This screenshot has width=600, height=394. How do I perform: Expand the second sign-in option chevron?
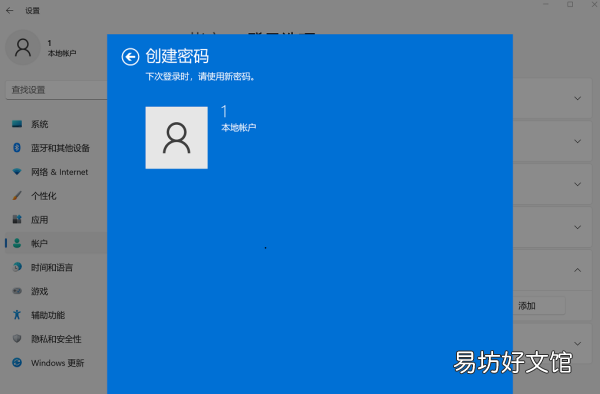coord(577,141)
